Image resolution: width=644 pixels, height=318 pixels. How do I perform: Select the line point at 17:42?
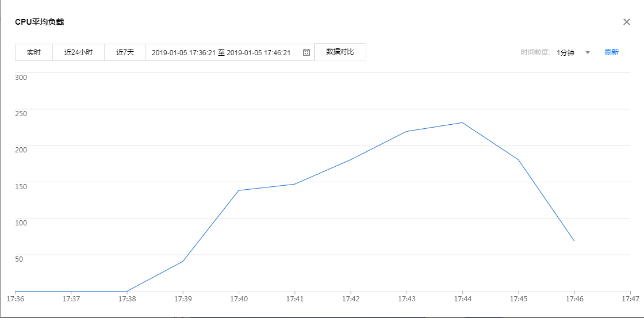pos(350,160)
